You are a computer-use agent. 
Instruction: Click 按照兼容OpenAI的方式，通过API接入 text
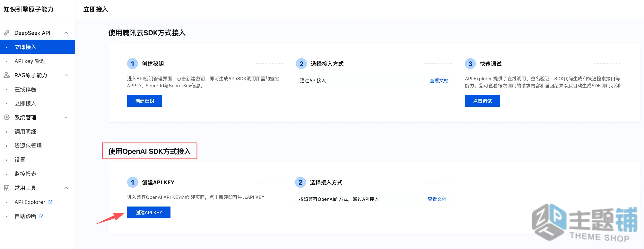pos(339,199)
